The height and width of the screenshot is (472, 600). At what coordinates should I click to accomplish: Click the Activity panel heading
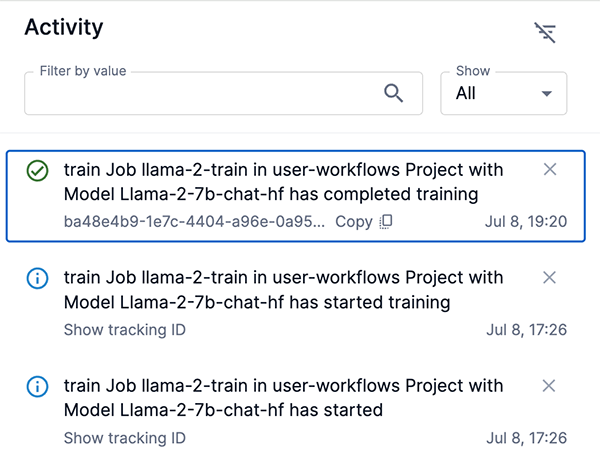coord(63,29)
